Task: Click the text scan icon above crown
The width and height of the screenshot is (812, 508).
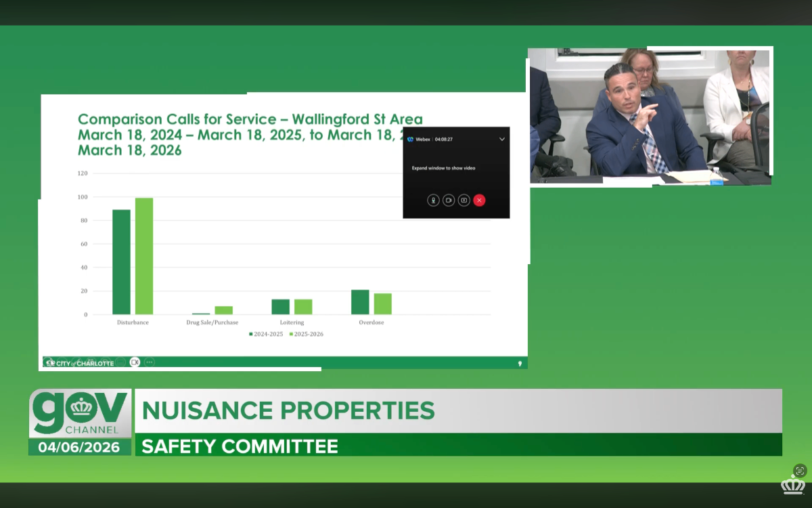Action: [x=799, y=470]
